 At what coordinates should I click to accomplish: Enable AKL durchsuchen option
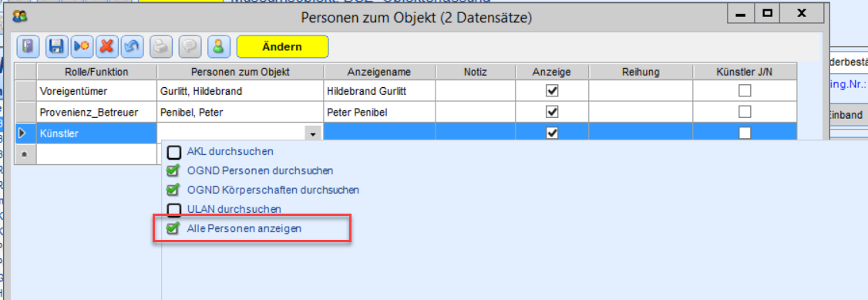point(174,152)
